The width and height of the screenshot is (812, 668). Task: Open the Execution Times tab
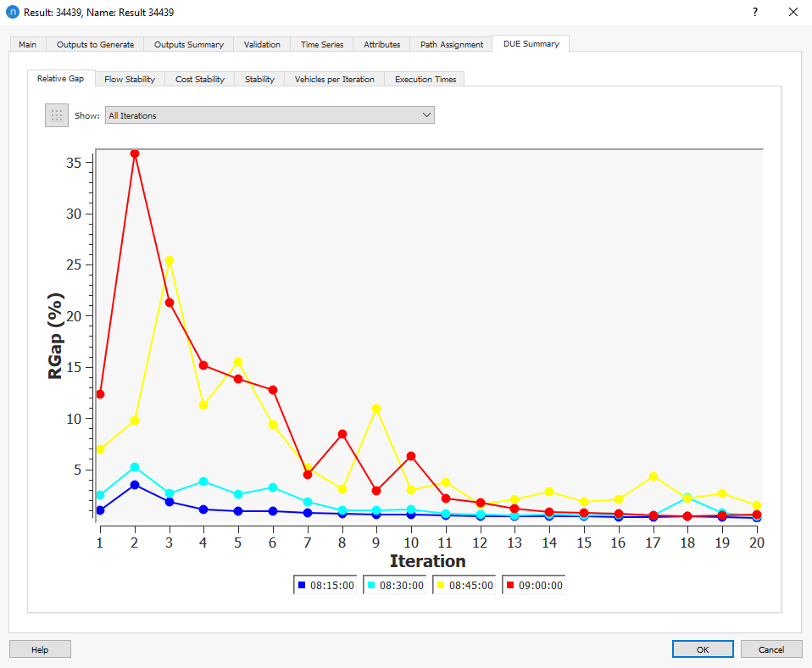pyautogui.click(x=424, y=78)
